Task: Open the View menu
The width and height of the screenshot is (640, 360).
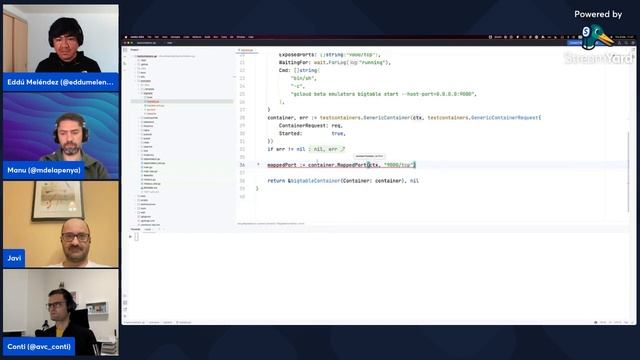Action: pos(164,37)
